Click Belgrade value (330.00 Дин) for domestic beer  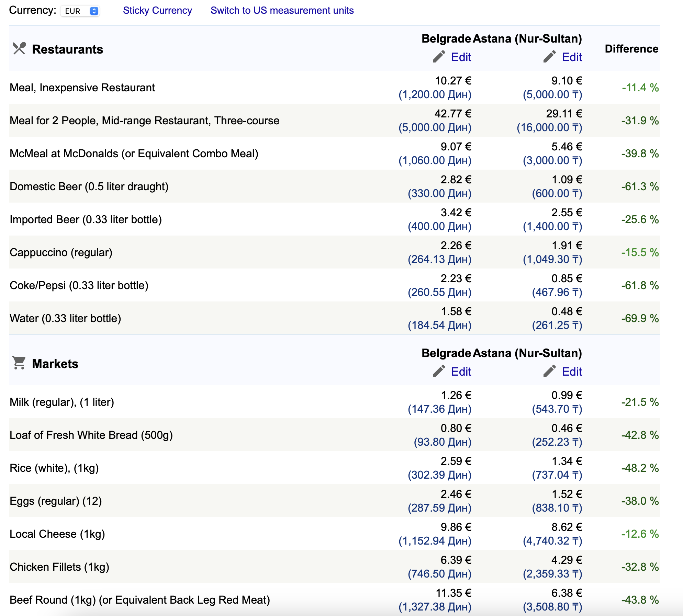(439, 193)
